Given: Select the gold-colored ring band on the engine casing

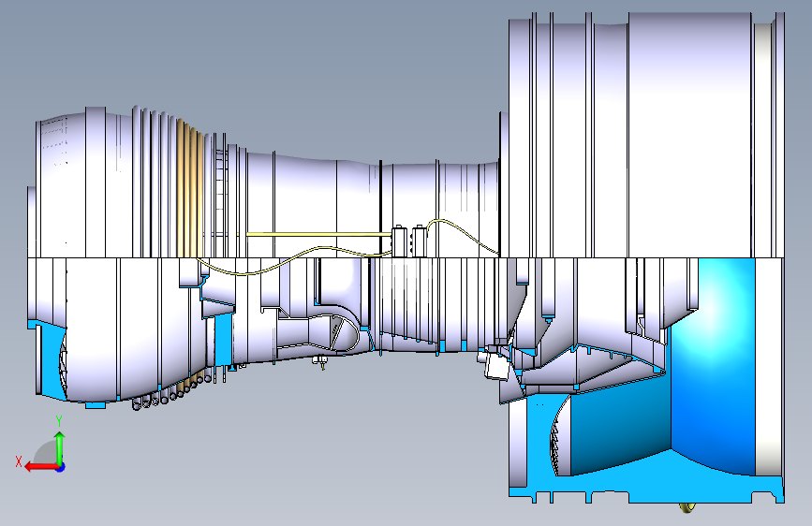Looking at the screenshot, I should 189,190.
